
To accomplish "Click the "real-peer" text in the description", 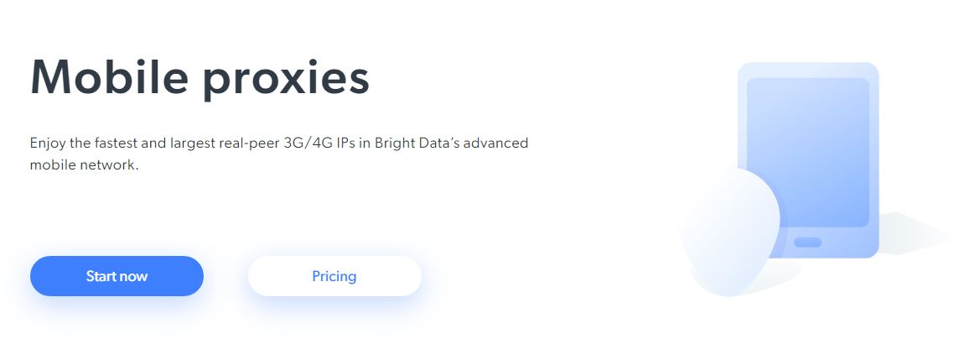I will [x=257, y=143].
